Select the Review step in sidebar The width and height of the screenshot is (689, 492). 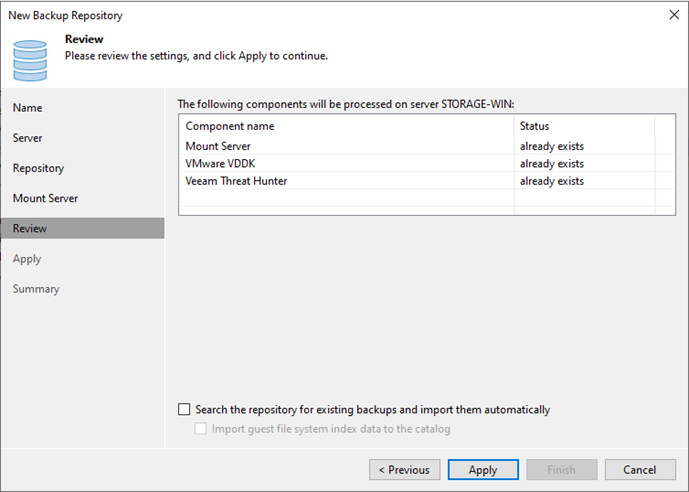click(x=83, y=228)
